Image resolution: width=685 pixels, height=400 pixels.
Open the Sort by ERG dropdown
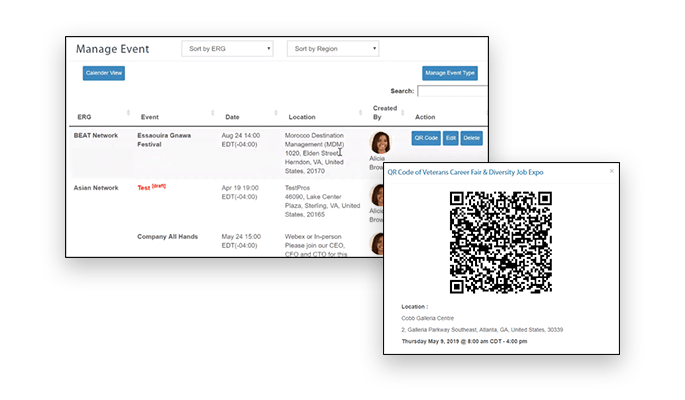[227, 48]
